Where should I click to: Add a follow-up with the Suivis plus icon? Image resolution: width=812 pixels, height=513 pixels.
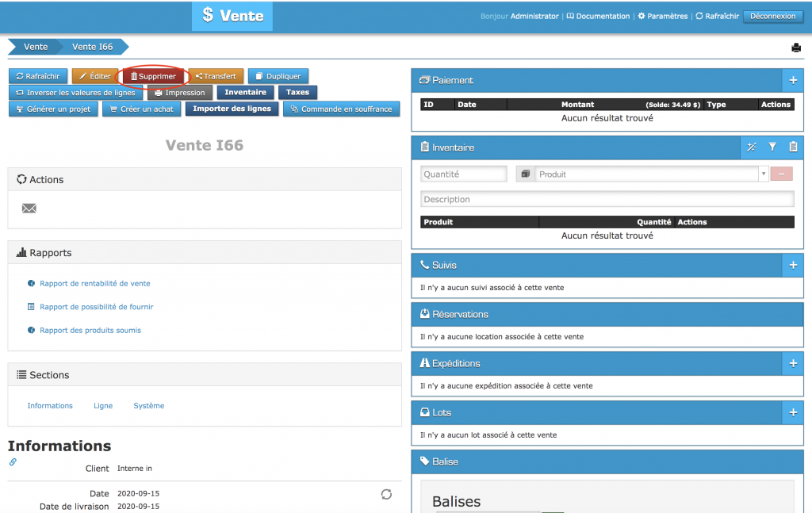(792, 265)
